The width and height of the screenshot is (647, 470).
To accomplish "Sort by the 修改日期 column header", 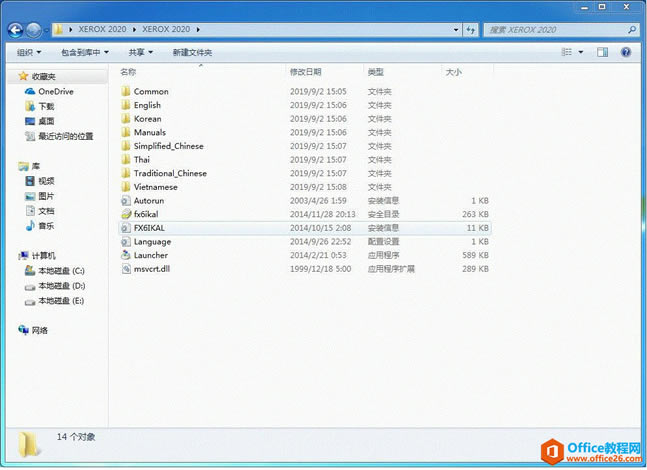I will 305,72.
